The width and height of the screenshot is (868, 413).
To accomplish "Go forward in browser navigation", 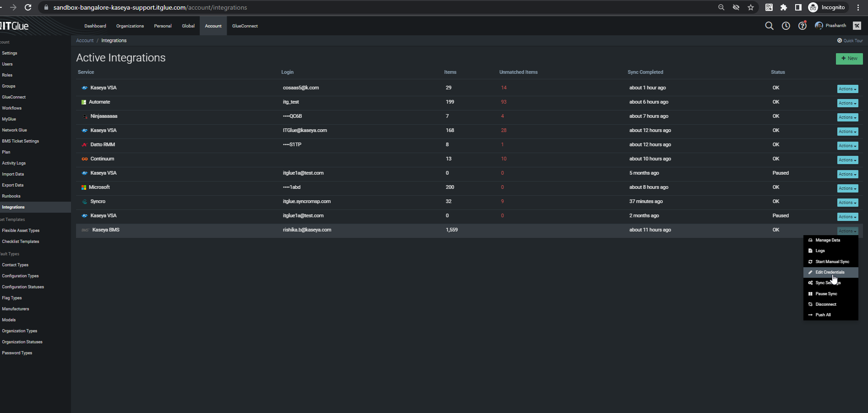I will (13, 7).
